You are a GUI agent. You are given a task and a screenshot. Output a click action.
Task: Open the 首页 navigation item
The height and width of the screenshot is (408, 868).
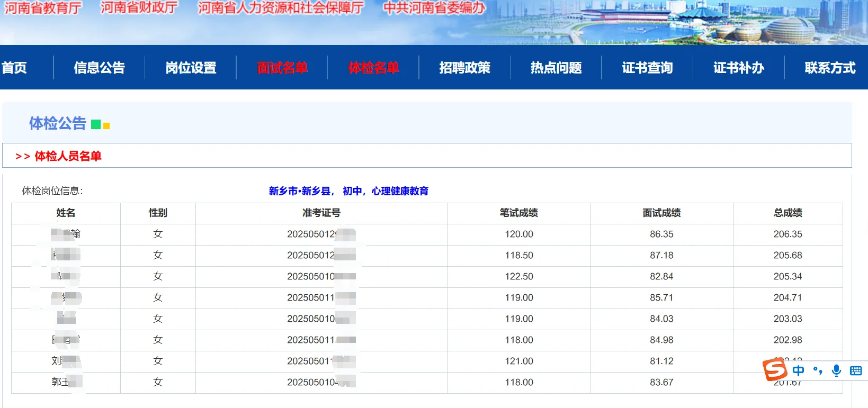[x=14, y=68]
